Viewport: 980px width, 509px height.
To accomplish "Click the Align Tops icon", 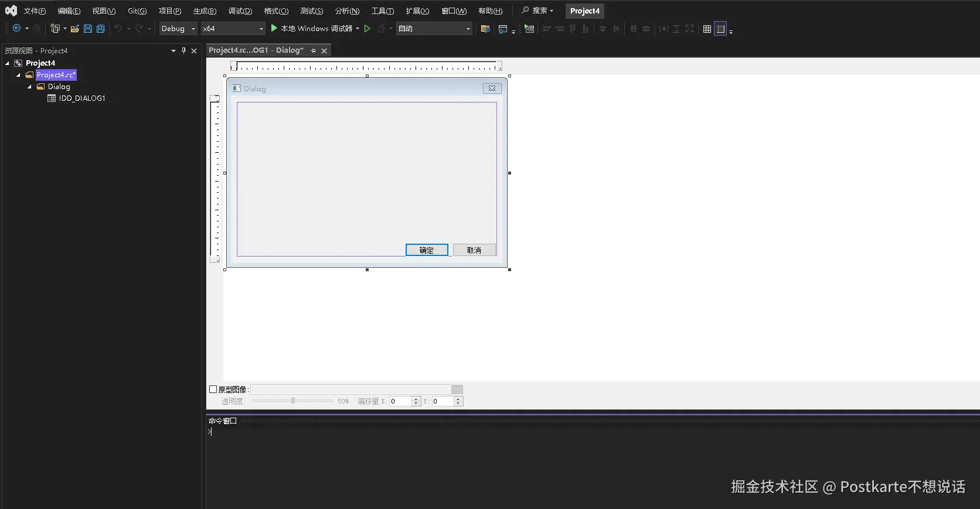I will click(573, 29).
